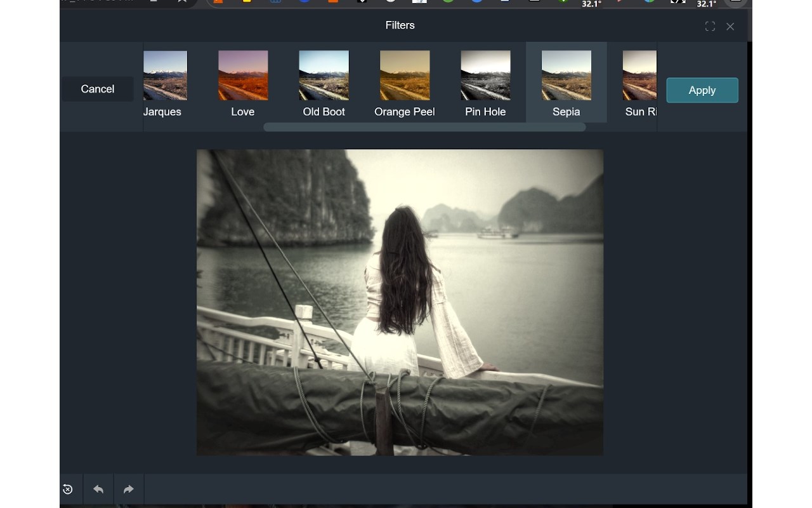Click the Old Boot label text
The image size is (812, 508).
pyautogui.click(x=324, y=112)
